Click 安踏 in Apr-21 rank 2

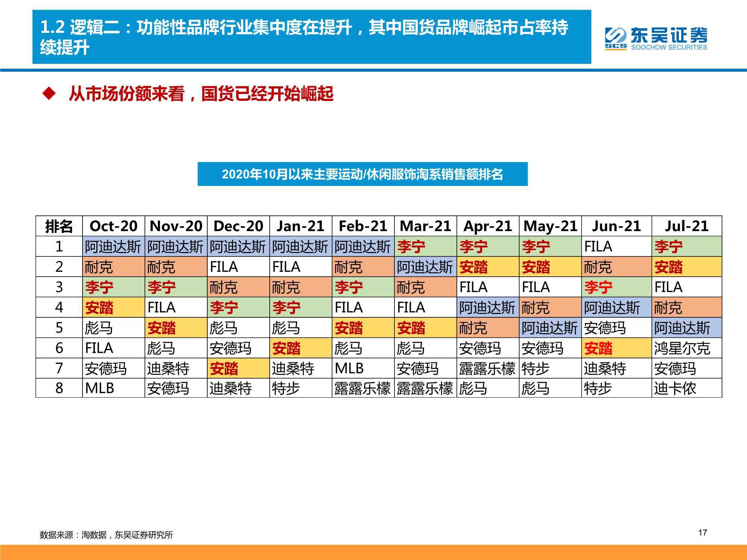click(x=488, y=267)
